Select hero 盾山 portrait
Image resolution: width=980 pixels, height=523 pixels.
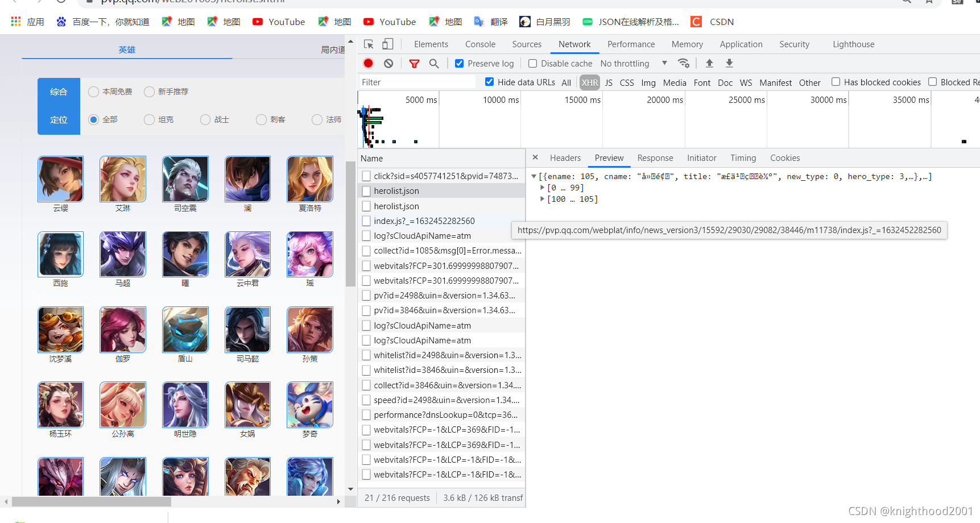(185, 330)
